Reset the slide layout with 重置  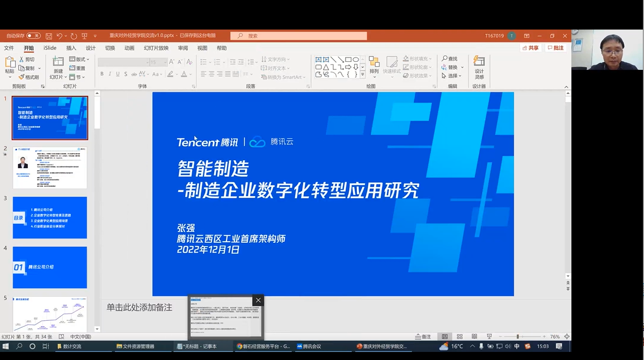[x=78, y=68]
